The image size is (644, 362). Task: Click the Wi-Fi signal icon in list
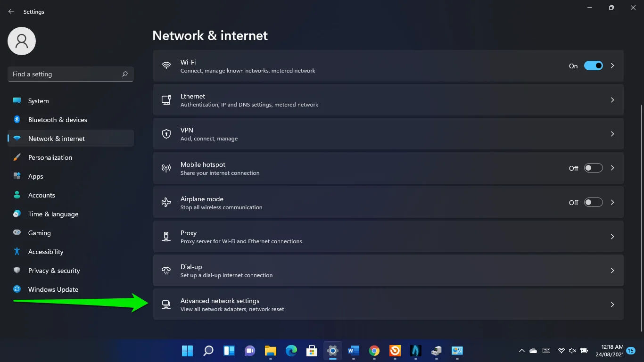[166, 66]
